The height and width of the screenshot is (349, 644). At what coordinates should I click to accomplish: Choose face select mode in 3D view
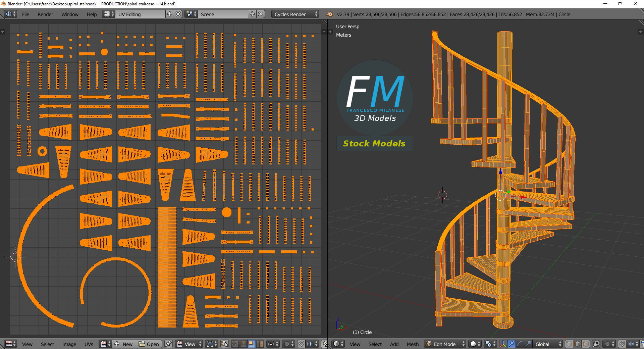(585, 344)
